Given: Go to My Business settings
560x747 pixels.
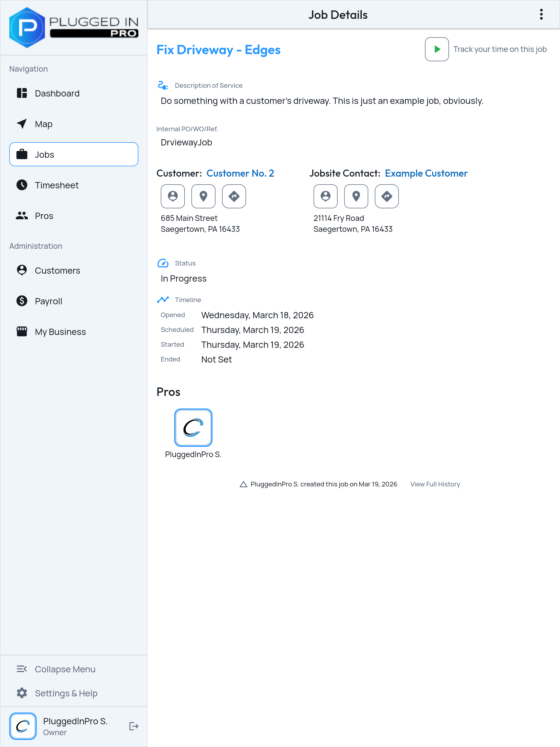Looking at the screenshot, I should tap(74, 332).
